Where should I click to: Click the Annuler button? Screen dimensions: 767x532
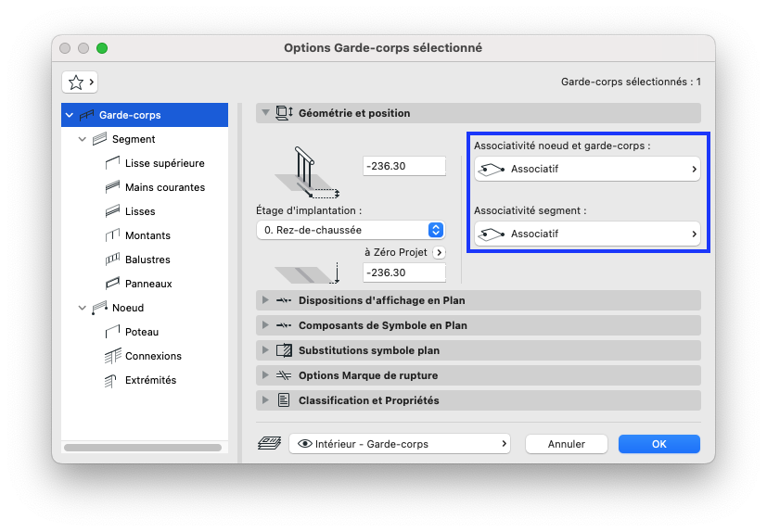(567, 444)
